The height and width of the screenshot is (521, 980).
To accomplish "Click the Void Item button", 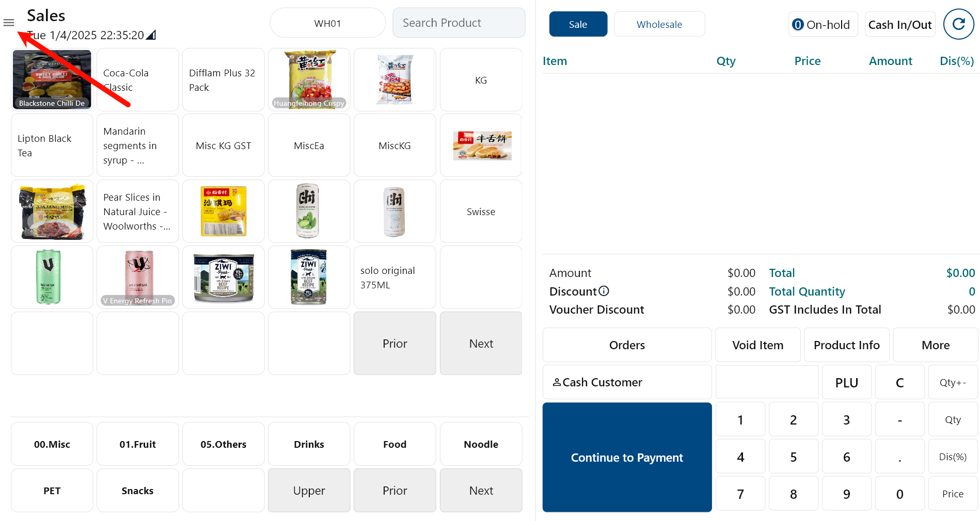I will [757, 345].
